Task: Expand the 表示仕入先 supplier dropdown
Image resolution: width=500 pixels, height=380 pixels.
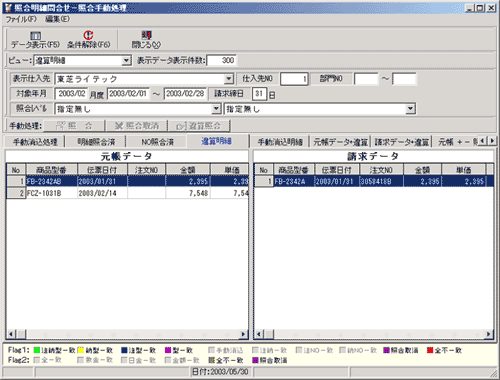Action: tap(228, 79)
